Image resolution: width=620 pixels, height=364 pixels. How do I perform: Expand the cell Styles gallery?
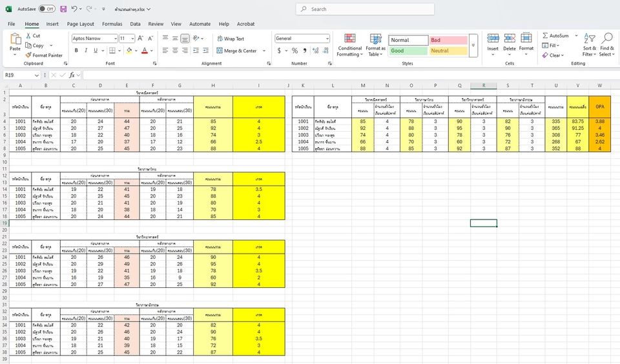[x=473, y=45]
